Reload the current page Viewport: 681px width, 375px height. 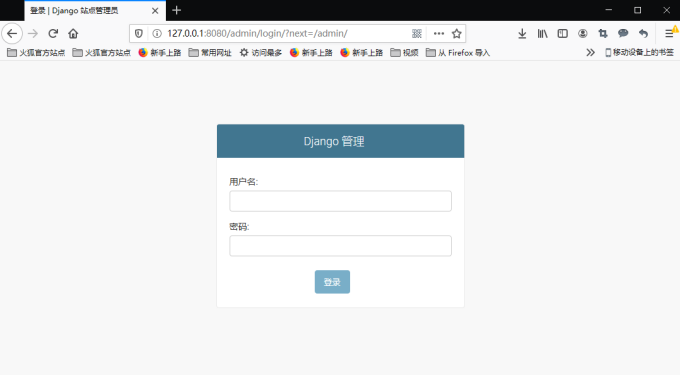point(53,33)
